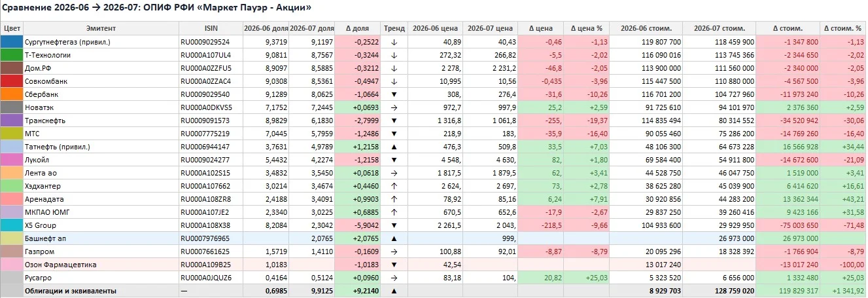Click the cyan color swatch for X5 Group

point(12,225)
